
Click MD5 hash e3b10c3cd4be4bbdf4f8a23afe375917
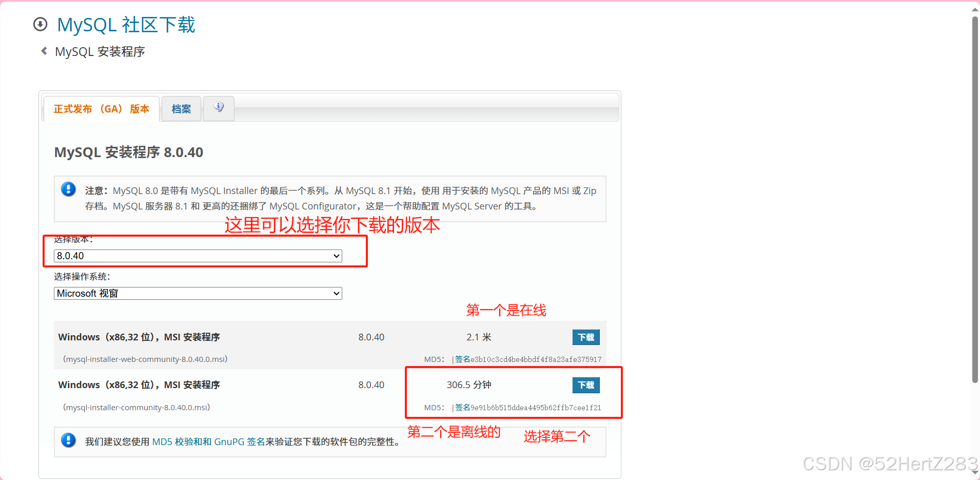(x=536, y=359)
